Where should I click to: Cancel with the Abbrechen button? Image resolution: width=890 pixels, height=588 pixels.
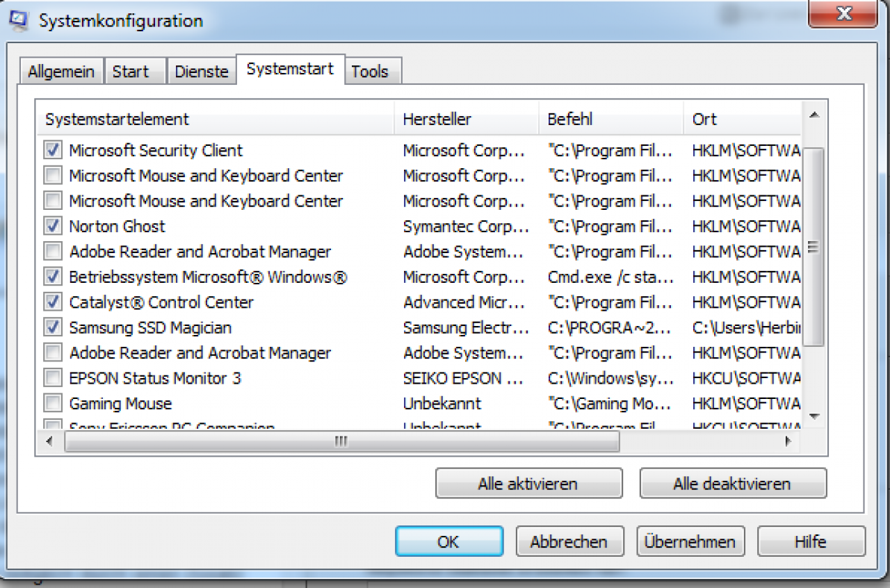pos(569,541)
